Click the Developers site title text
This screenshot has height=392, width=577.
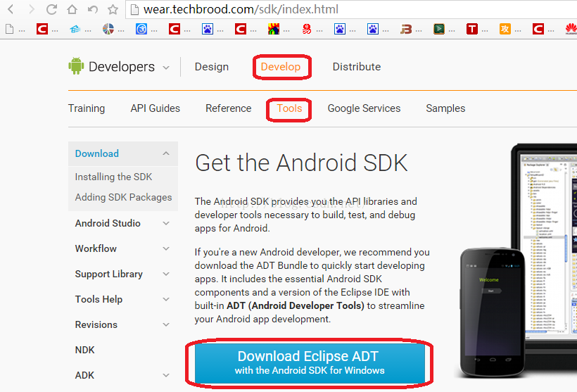[x=122, y=67]
